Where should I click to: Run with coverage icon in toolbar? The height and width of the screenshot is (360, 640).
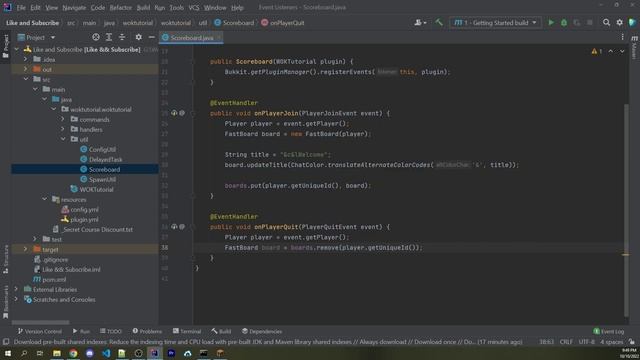pyautogui.click(x=577, y=23)
